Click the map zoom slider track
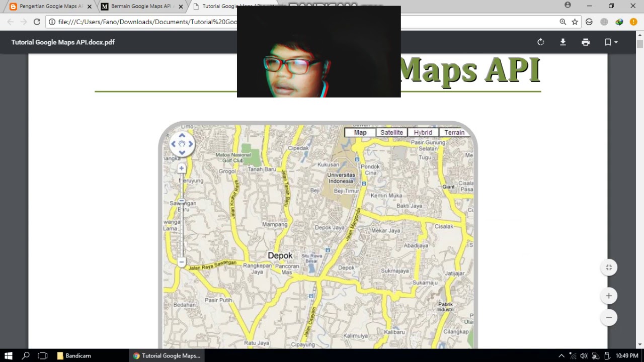Viewport: 644px width, 362px height. pos(182,215)
